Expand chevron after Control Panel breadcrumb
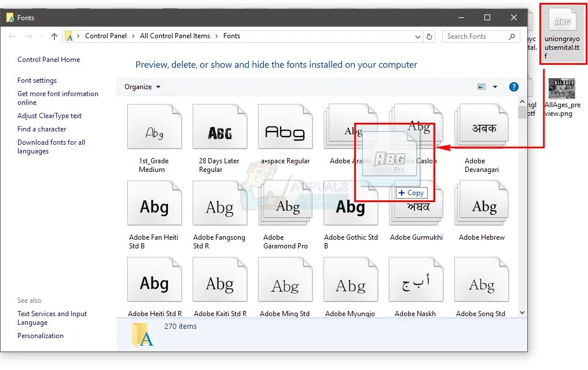Image resolution: width=588 pixels, height=370 pixels. (133, 36)
